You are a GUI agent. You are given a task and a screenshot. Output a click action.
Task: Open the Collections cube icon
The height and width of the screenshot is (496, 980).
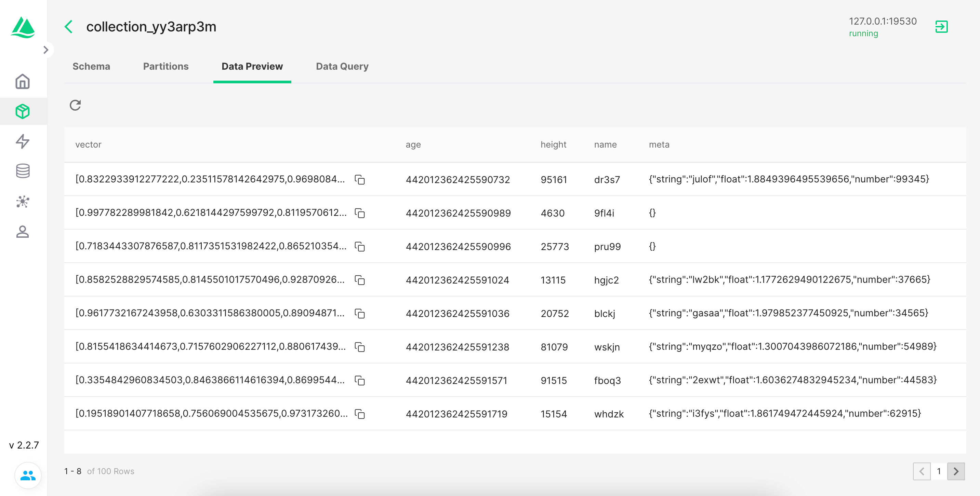23,111
